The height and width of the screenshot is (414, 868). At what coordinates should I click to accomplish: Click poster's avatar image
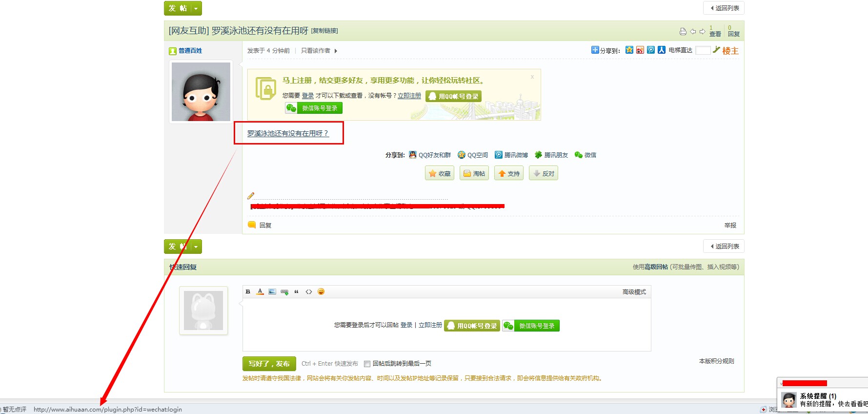pos(201,92)
